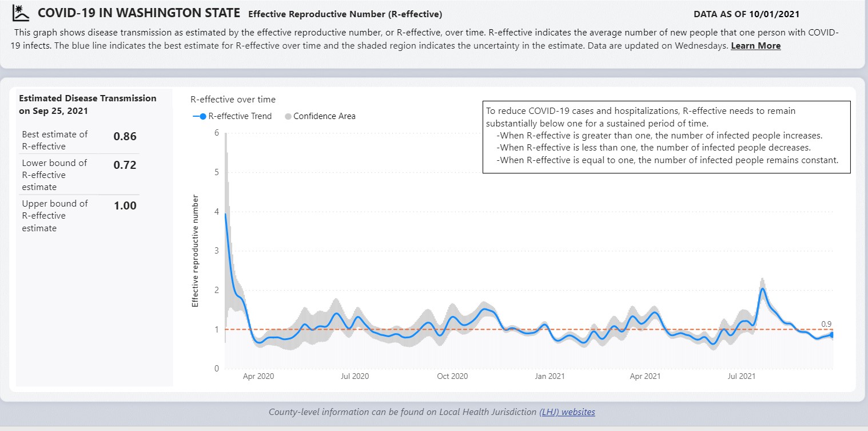Click the Effective reproductive number y-axis title
The width and height of the screenshot is (868, 431).
[196, 251]
